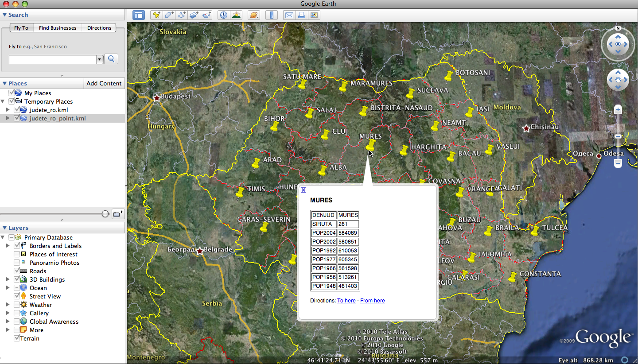Viewport: 638px width, 364px height.
Task: Expand the 3D Buildings layer
Action: click(8, 279)
